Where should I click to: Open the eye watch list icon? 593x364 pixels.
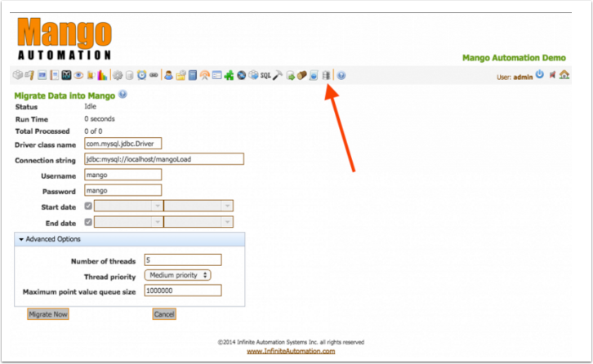(x=78, y=75)
